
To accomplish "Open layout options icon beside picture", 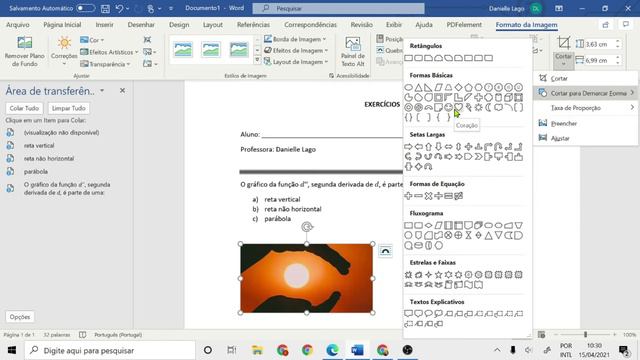I will [x=385, y=251].
